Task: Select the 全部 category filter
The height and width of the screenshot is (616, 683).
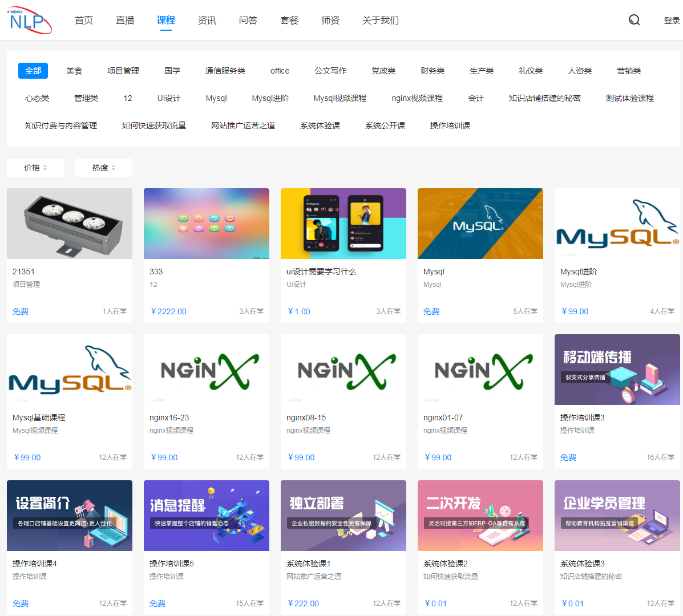Action: (x=33, y=71)
